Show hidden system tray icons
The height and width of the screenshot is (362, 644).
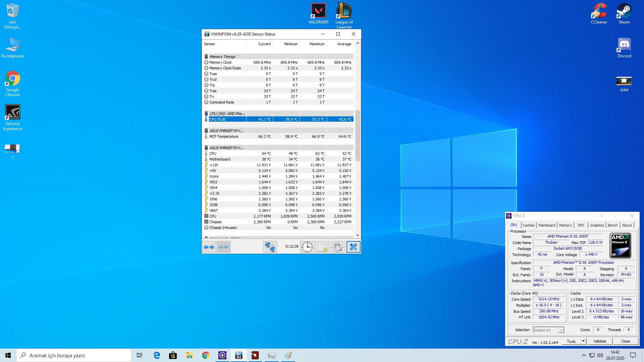point(584,355)
